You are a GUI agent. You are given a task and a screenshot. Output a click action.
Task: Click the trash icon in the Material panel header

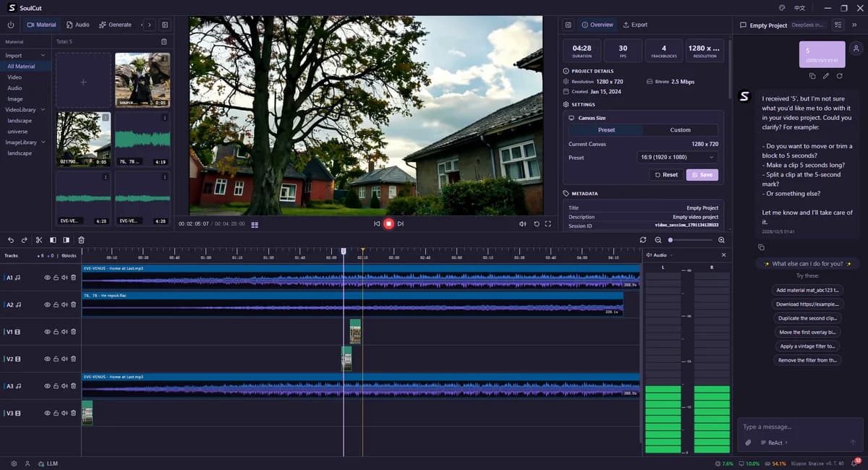point(164,42)
